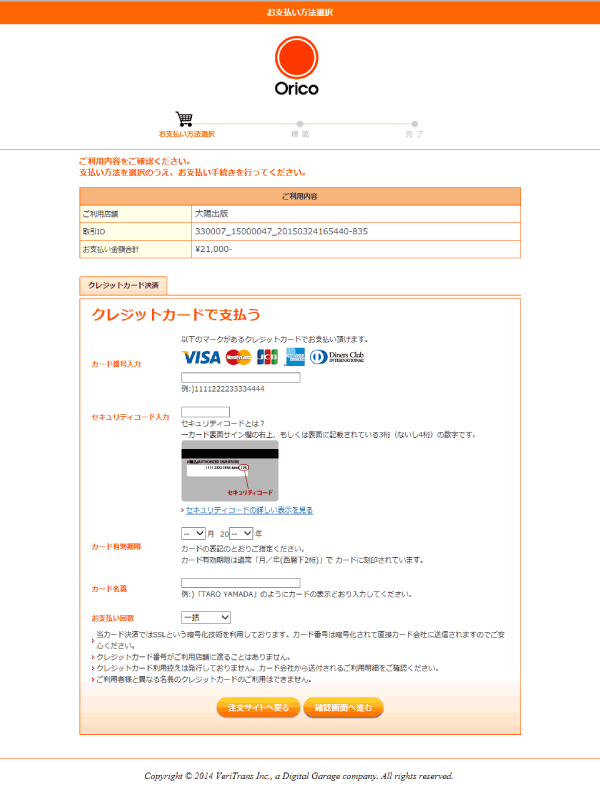Expand the お支払い回数 payment count dropdown
This screenshot has height=790, width=600.
[x=205, y=618]
